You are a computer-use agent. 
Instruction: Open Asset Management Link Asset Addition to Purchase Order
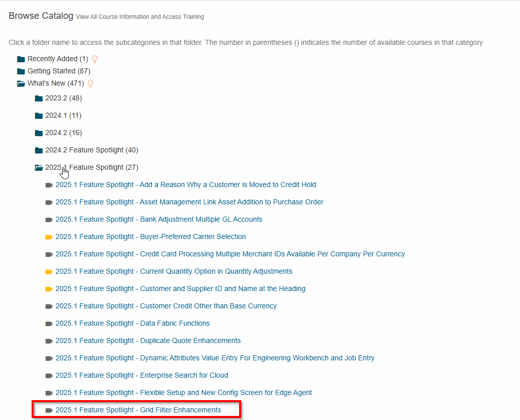click(189, 202)
